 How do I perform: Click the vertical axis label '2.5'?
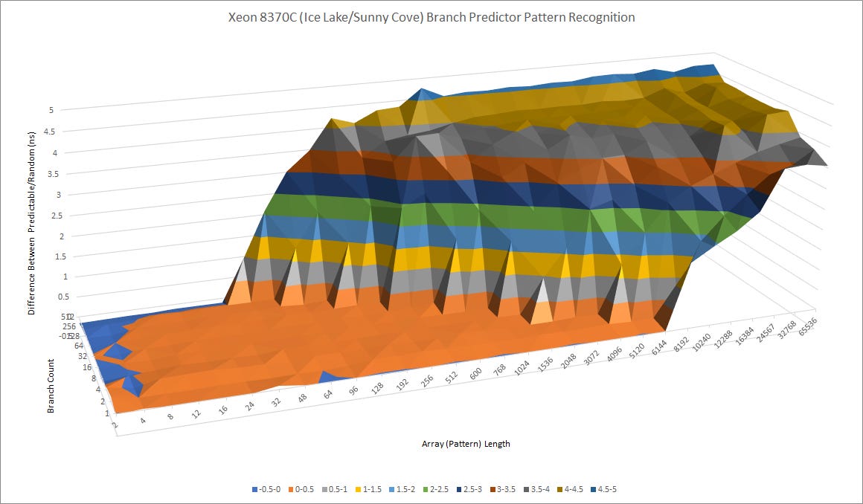[x=58, y=216]
